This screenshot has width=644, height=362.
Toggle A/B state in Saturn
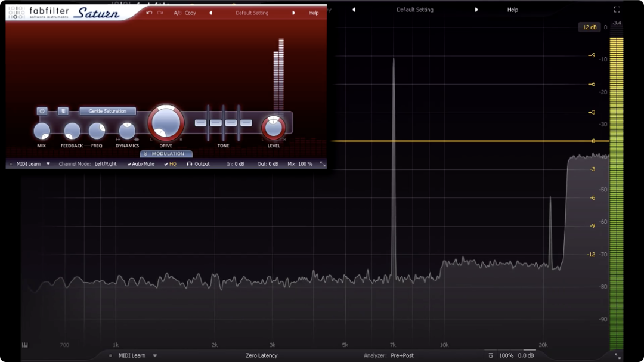[178, 13]
